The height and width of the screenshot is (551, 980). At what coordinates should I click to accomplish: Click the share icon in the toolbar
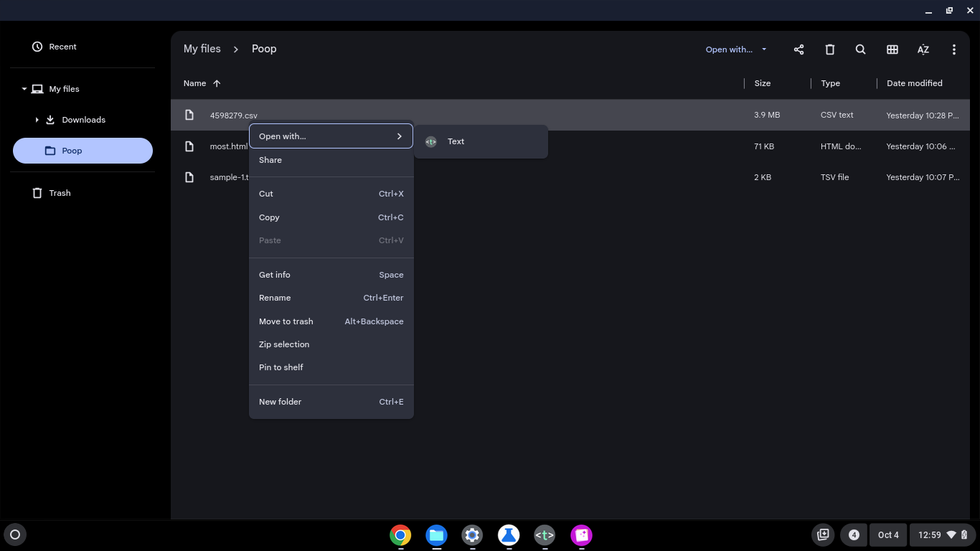(798, 50)
